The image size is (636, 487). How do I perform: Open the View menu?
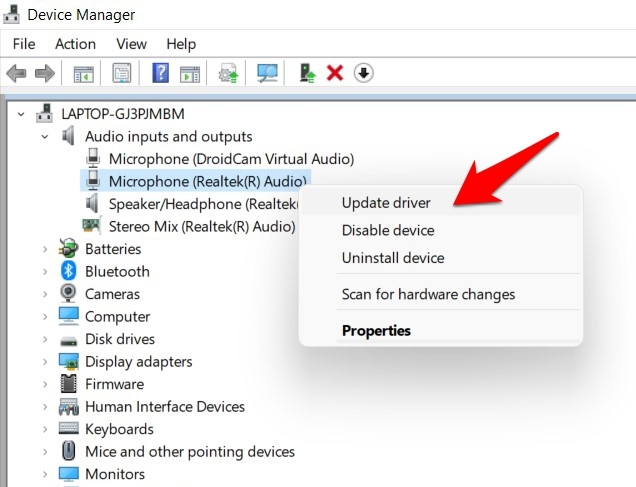[x=131, y=44]
